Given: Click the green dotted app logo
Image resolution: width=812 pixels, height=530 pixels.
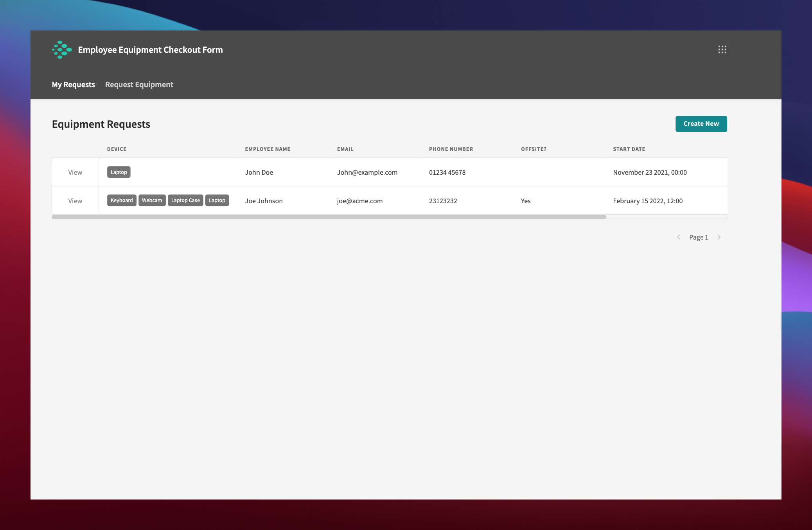Looking at the screenshot, I should [x=62, y=50].
